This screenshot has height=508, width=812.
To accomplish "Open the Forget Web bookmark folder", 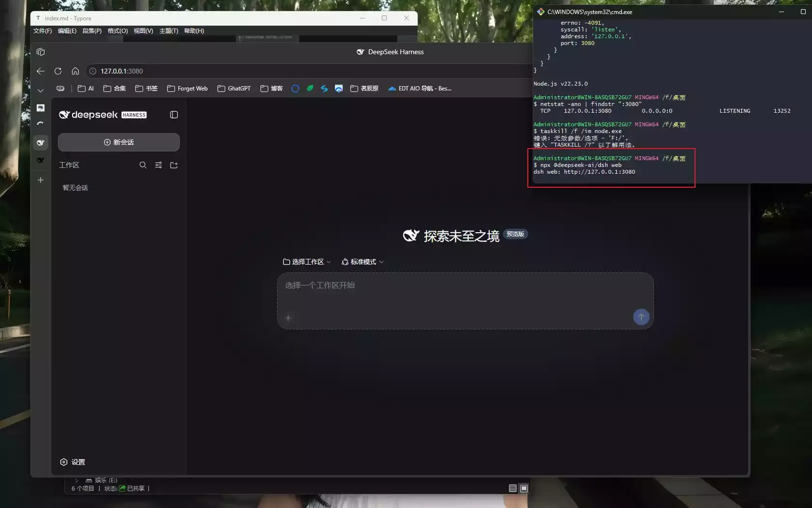I will point(188,89).
